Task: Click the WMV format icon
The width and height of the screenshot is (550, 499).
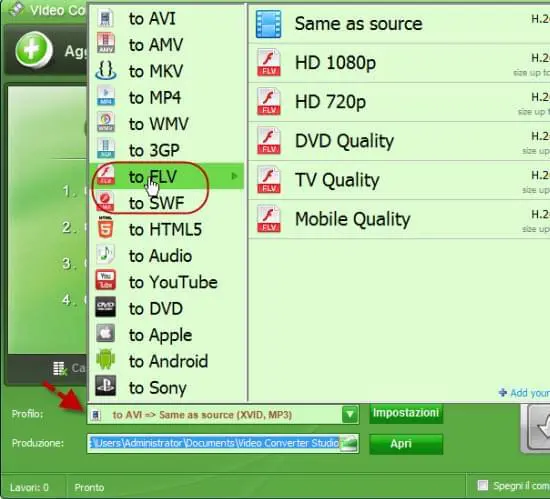Action: click(x=106, y=123)
